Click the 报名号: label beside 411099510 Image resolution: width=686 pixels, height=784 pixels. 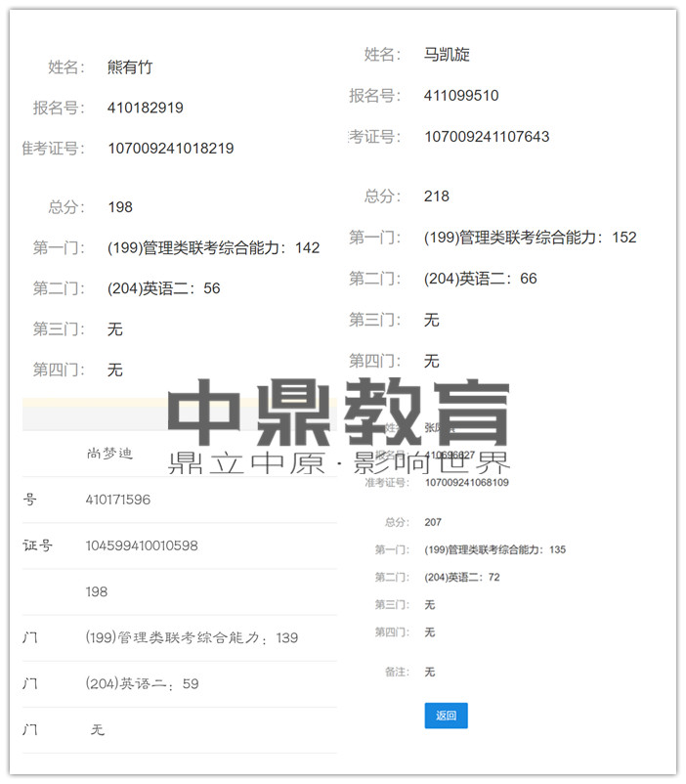click(375, 95)
